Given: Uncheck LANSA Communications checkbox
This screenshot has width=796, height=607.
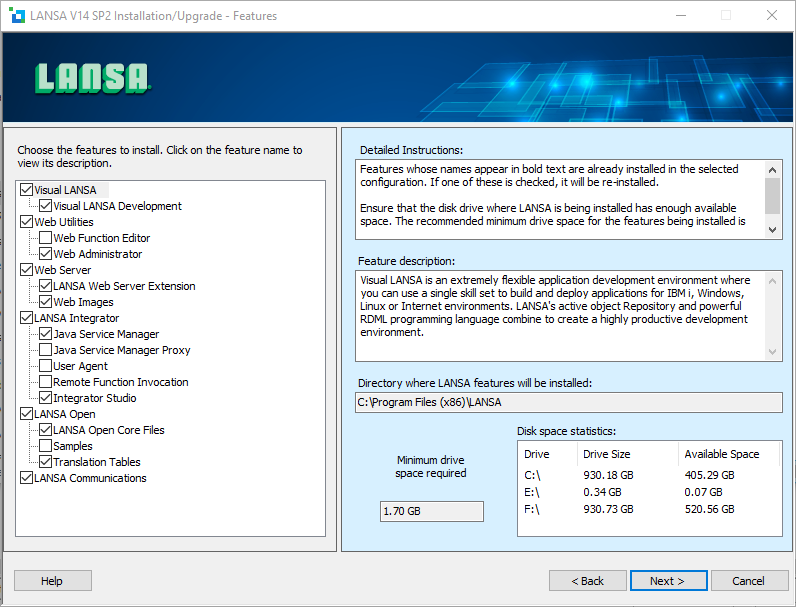Looking at the screenshot, I should click(26, 478).
